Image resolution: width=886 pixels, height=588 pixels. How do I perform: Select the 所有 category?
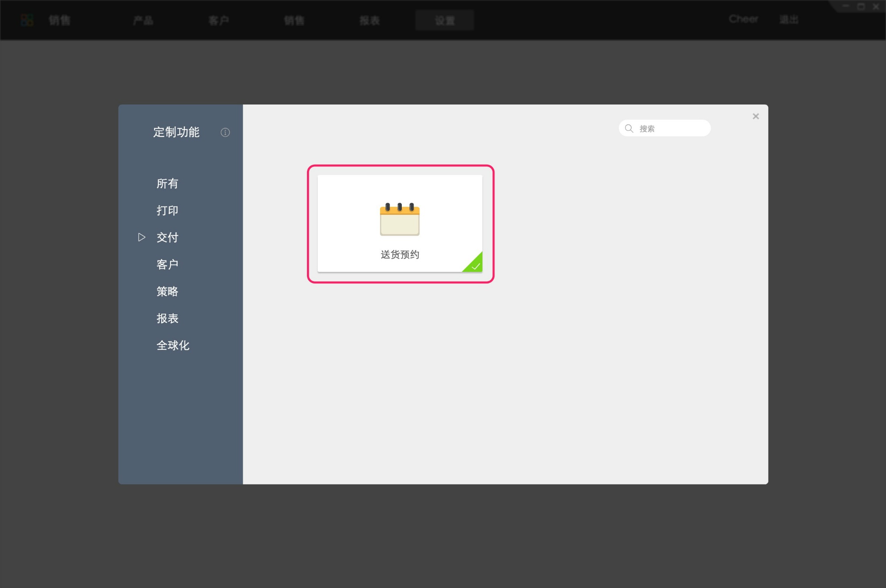point(167,184)
